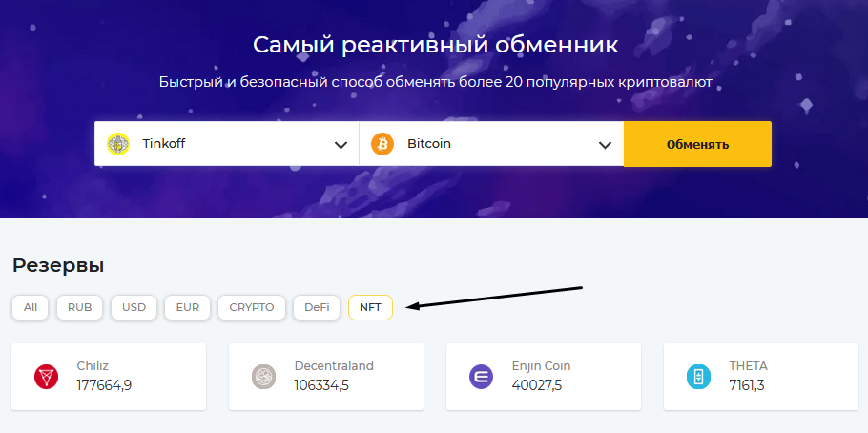
Task: Click the purple Enjin Coin icon
Action: point(481,377)
